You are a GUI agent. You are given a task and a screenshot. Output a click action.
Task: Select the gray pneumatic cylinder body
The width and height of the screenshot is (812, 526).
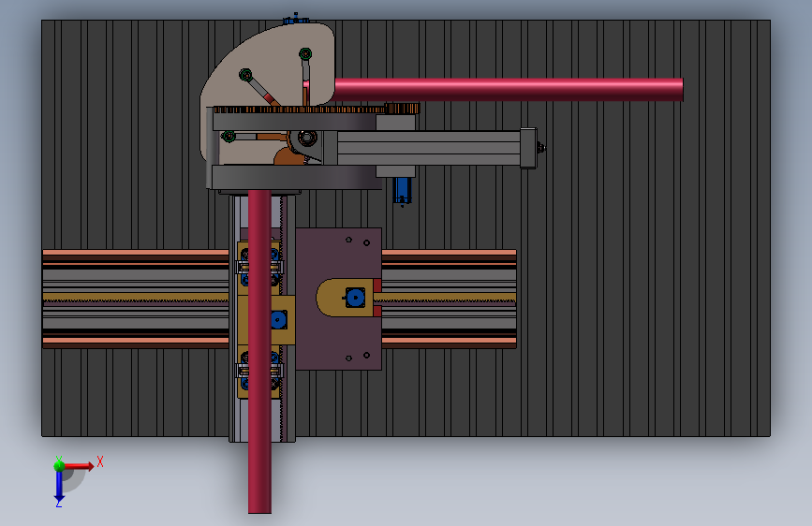click(x=429, y=149)
